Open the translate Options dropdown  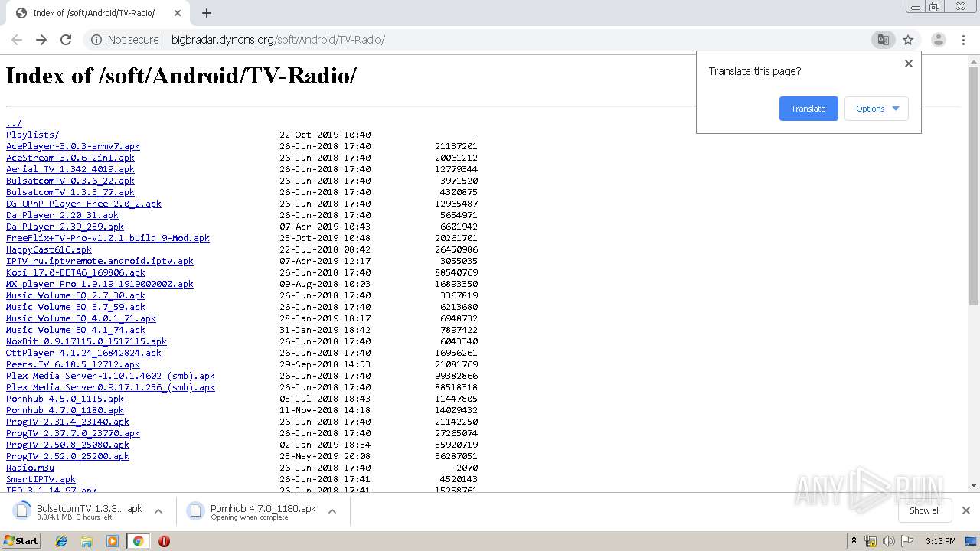click(x=877, y=109)
